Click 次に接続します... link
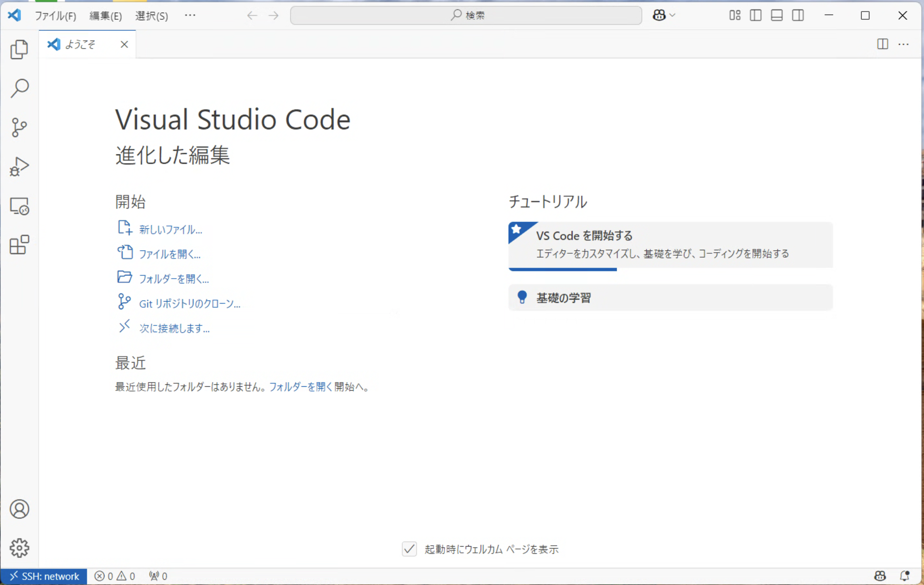 click(174, 329)
